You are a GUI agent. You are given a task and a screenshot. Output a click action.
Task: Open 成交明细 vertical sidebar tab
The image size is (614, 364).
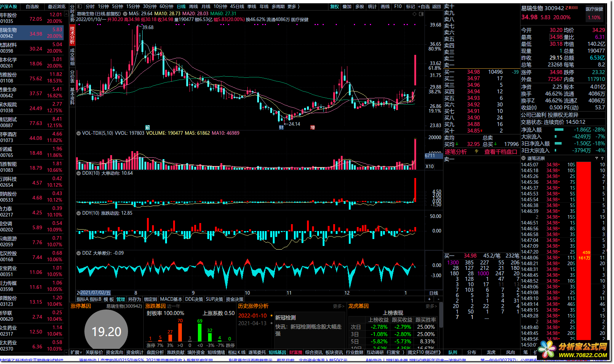[72, 57]
